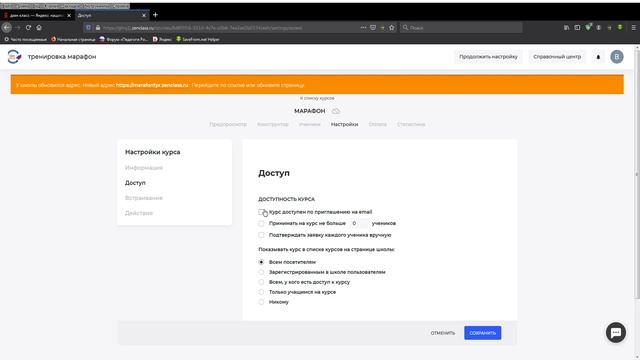Viewport: 640px width, 360px height.
Task: Click the browser address bar URL
Action: tap(202, 28)
